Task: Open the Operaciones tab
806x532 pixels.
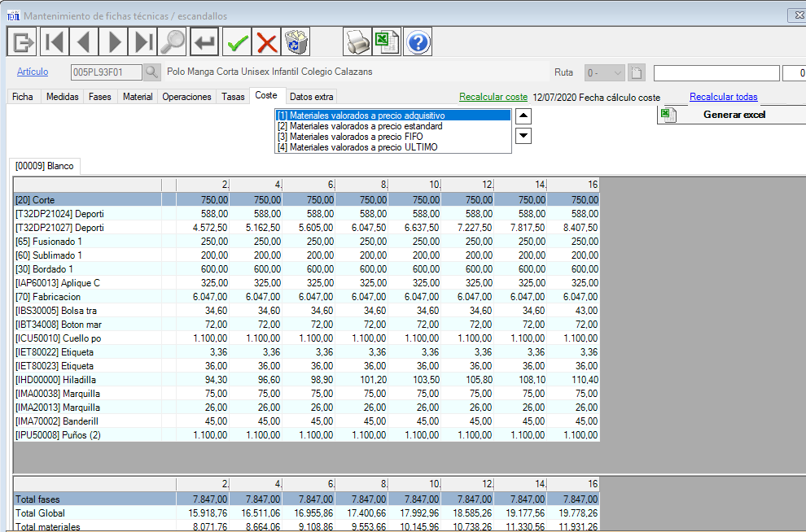Action: (187, 97)
